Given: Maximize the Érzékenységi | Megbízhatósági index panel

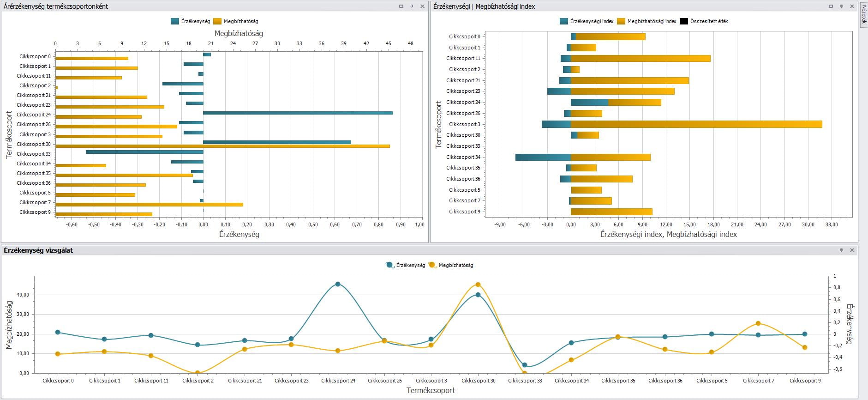Looking at the screenshot, I should (831, 6).
